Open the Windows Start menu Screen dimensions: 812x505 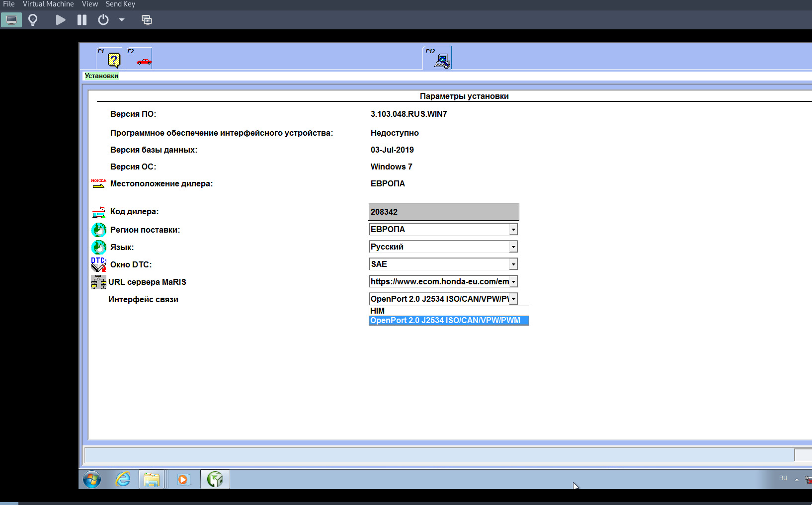(92, 480)
